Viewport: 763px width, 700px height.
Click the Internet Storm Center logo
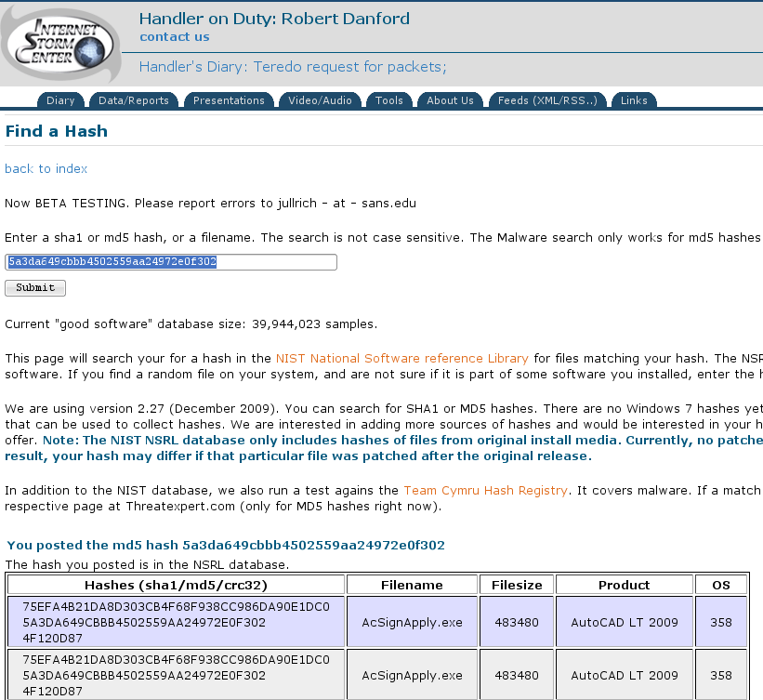tap(60, 46)
